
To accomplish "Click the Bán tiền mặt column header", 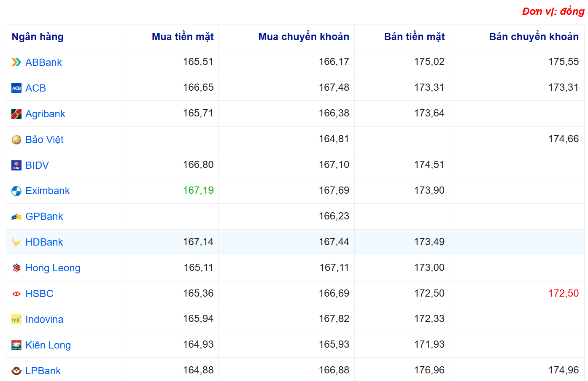I will (414, 37).
